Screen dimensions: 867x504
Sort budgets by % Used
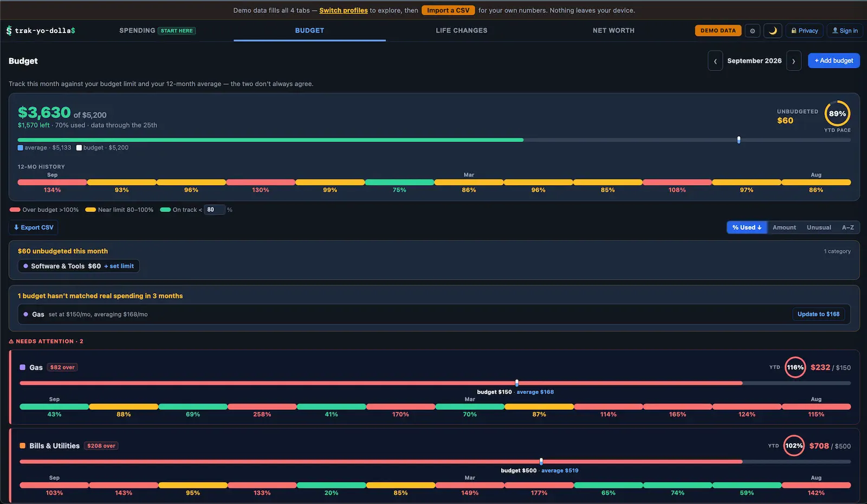(x=747, y=228)
